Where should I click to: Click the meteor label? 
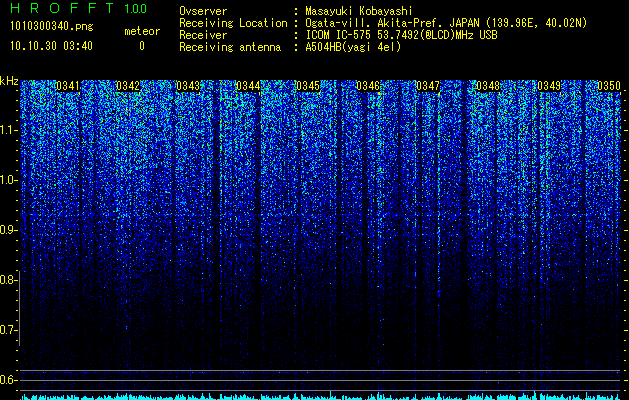[x=142, y=31]
